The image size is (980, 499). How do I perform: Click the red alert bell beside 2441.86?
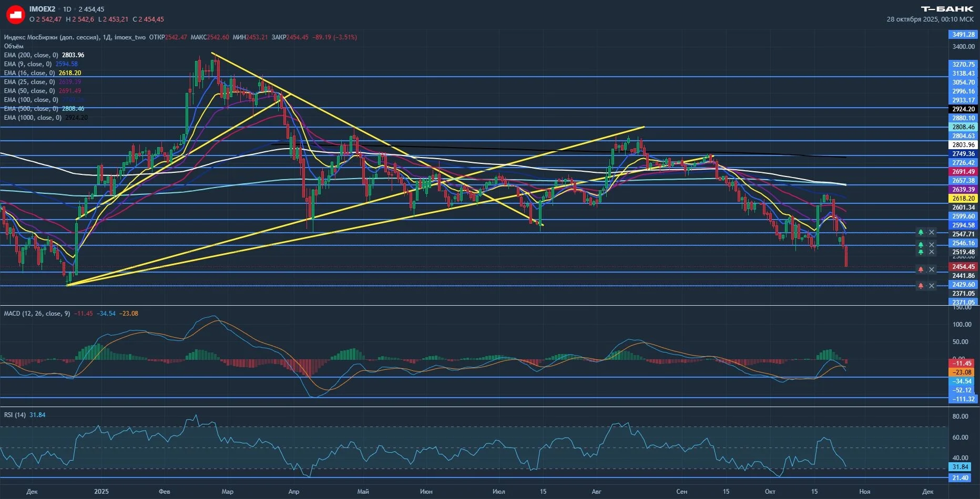tap(921, 269)
